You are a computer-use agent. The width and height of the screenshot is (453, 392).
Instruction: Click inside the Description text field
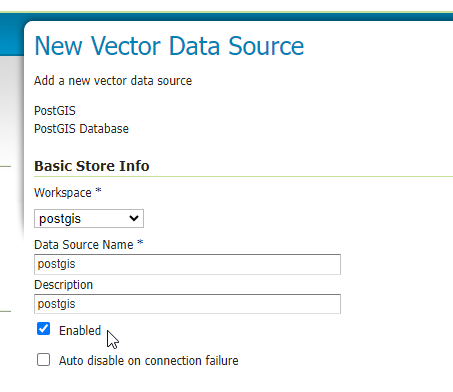[187, 304]
